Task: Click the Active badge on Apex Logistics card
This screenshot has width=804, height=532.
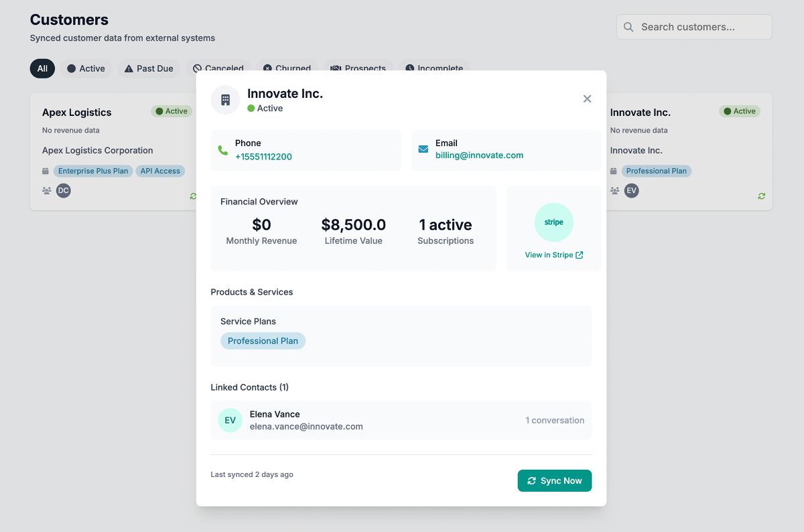Action: click(x=172, y=111)
